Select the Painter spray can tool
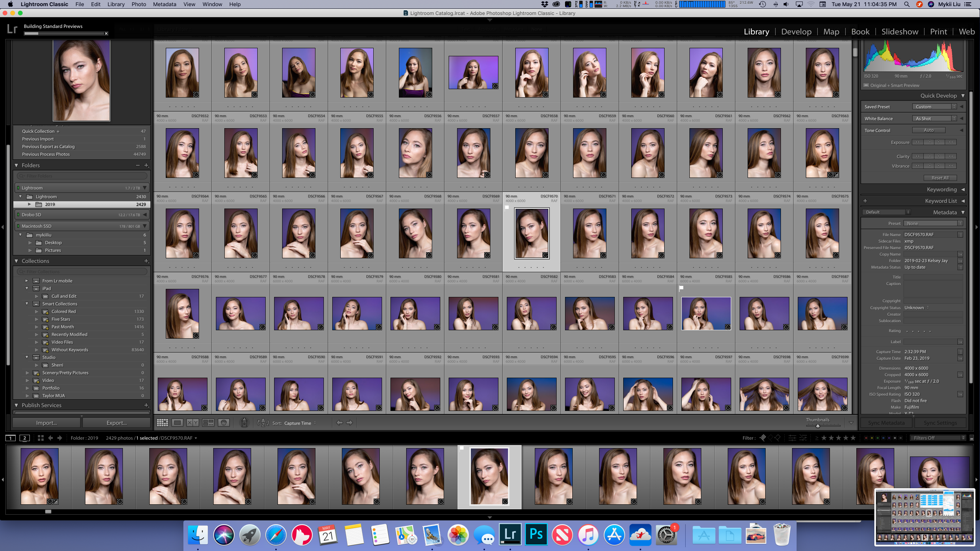This screenshot has width=980, height=551. tap(244, 423)
